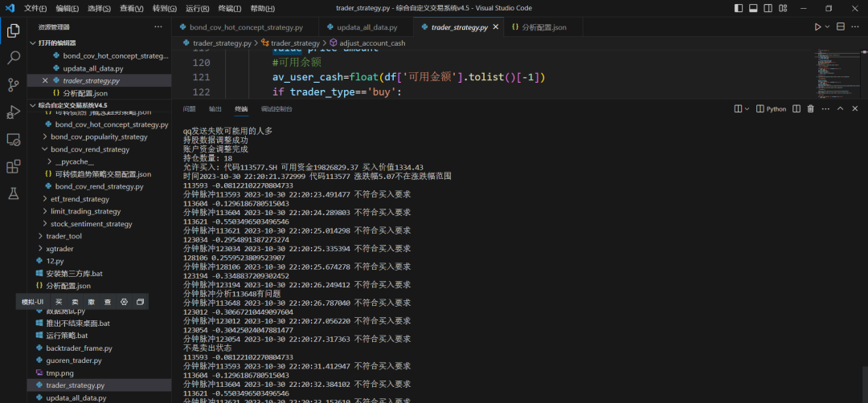Expand the stock_sentiment_strategy folder
Viewport: 868px width, 403px height.
click(99, 224)
